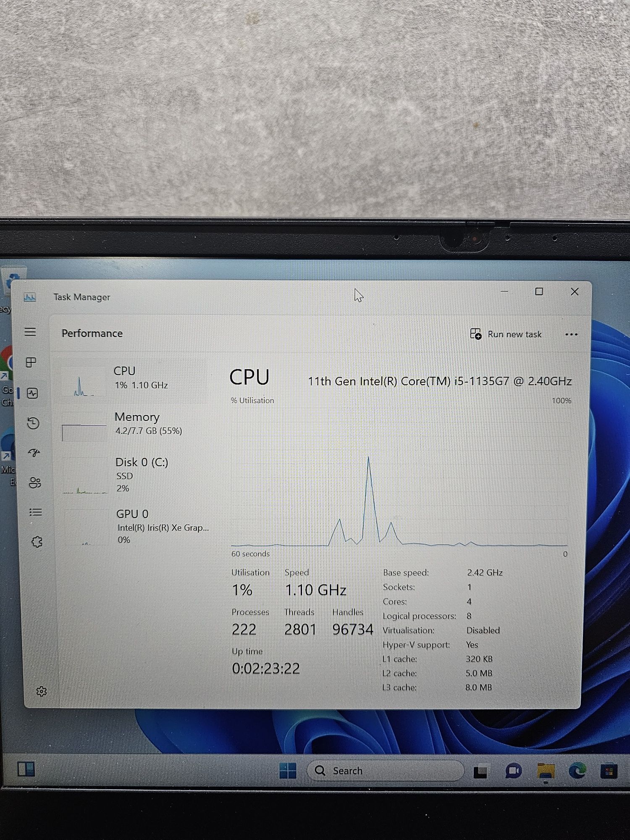
Task: Click the Task Manager title bar app icon
Action: pos(30,297)
